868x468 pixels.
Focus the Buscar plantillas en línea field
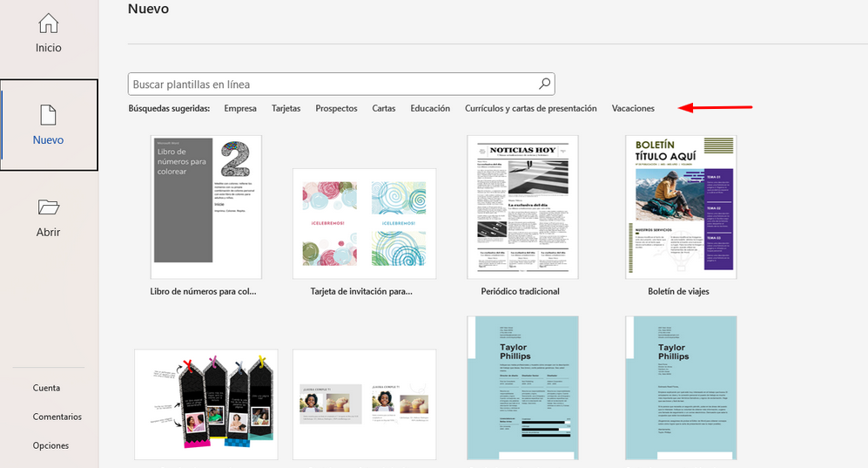click(341, 85)
